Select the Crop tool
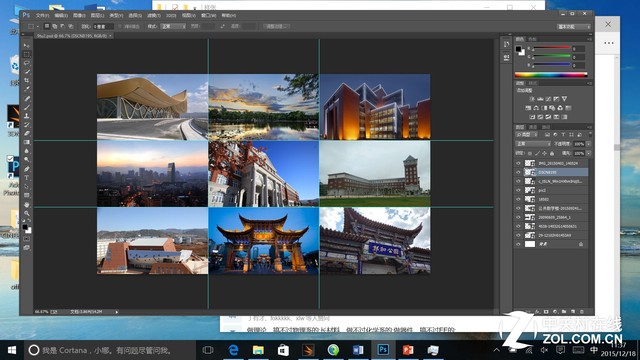 27,81
